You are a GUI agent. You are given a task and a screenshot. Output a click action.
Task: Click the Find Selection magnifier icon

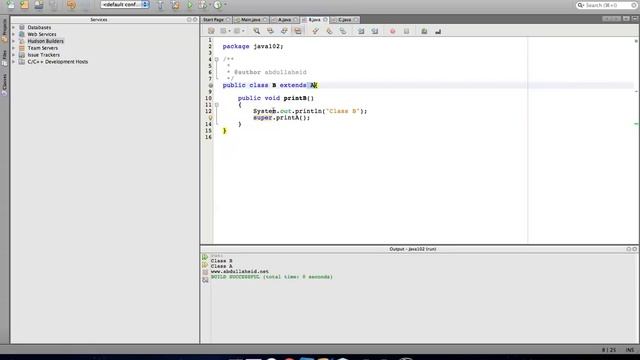[x=256, y=31]
